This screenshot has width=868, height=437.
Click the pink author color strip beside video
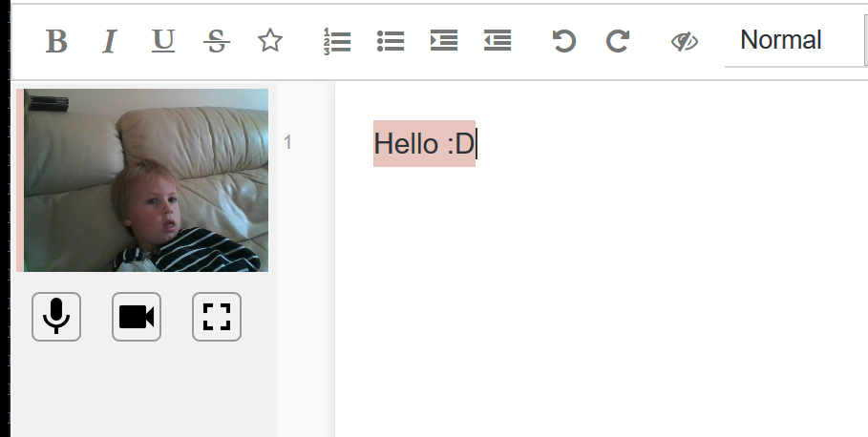[20, 180]
